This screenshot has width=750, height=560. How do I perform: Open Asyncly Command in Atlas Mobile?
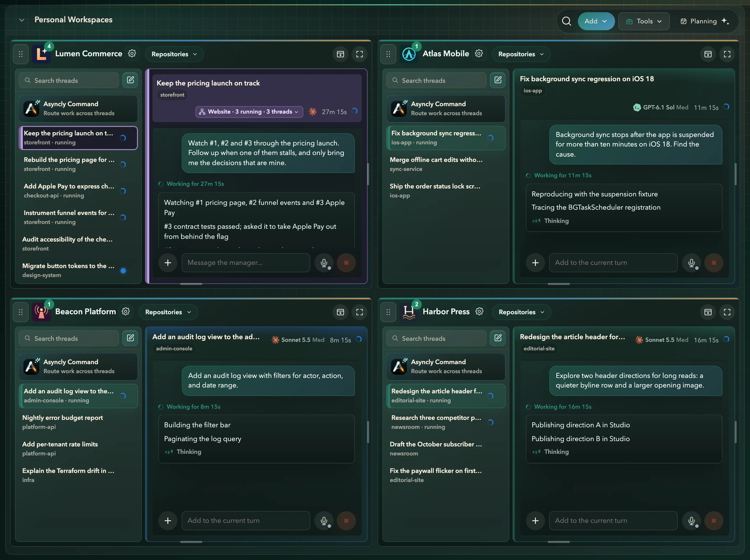(x=446, y=108)
